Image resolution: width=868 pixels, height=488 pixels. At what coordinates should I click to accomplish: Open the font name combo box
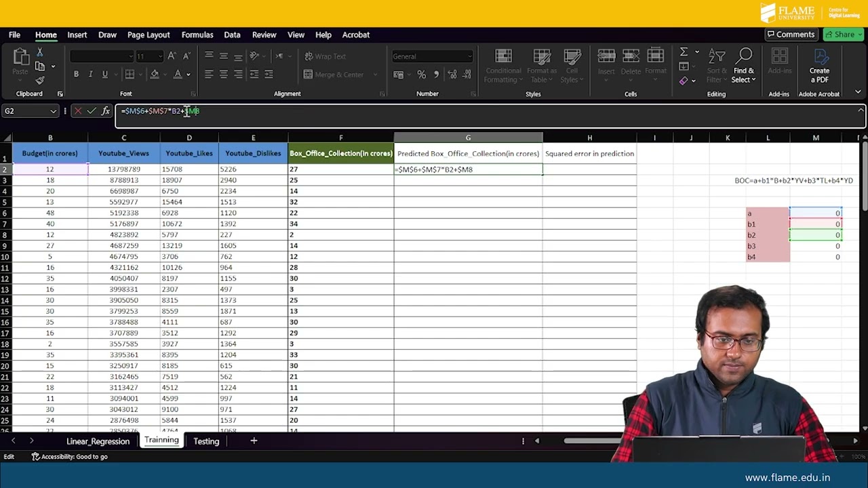102,56
